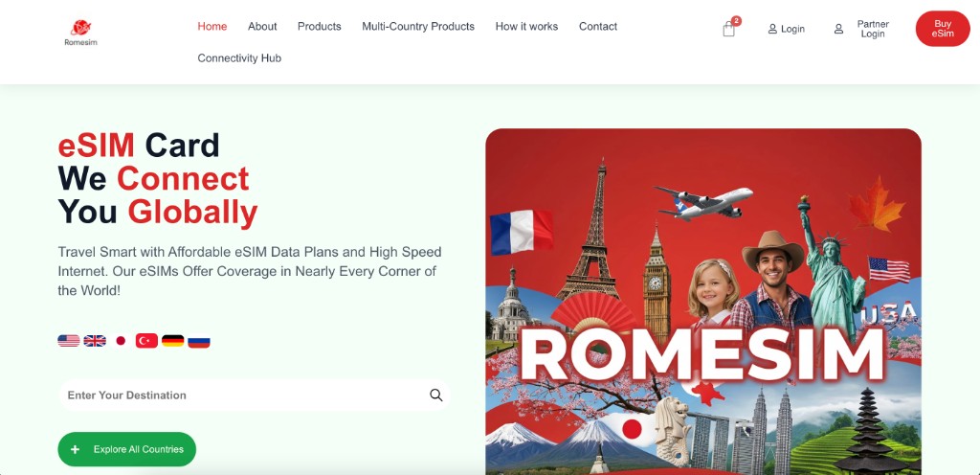980x475 pixels.
Task: Open the About page
Action: coord(262,26)
